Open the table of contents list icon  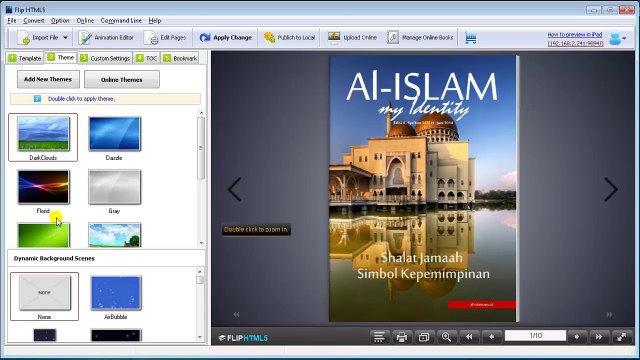tap(379, 337)
